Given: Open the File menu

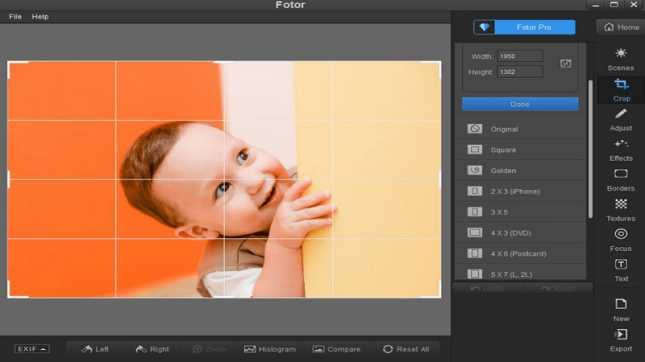Looking at the screenshot, I should point(15,16).
